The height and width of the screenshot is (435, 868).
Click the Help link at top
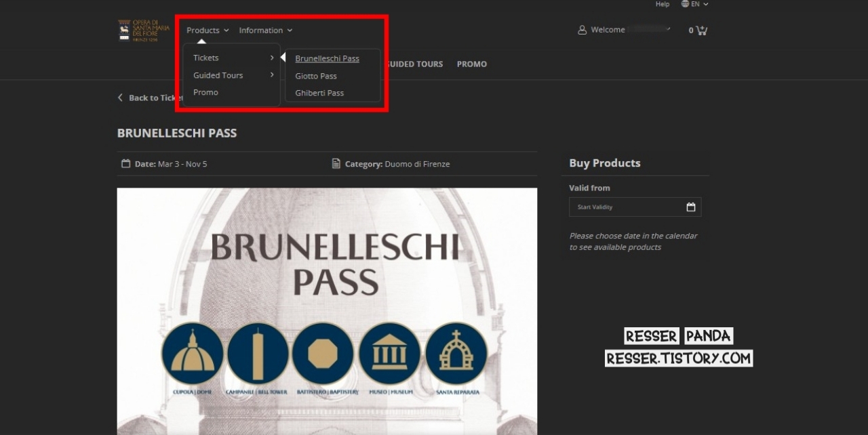click(663, 4)
